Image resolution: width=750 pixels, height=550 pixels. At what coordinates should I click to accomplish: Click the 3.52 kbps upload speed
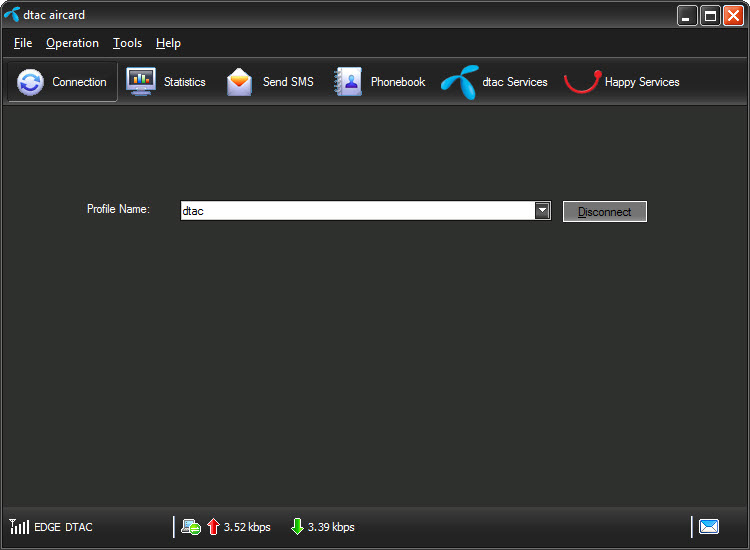pyautogui.click(x=247, y=527)
